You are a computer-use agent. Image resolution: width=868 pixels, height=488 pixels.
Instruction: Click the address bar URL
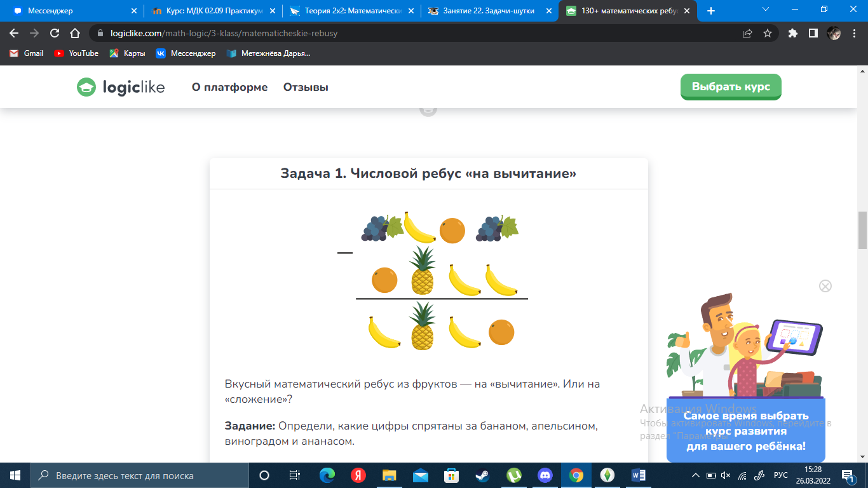[224, 33]
